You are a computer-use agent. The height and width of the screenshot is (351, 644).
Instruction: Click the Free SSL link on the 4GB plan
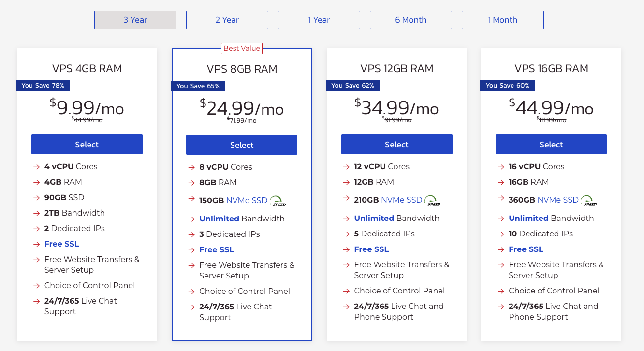[61, 244]
